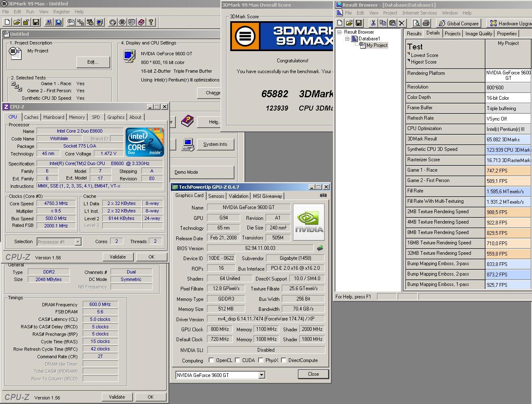This screenshot has width=532, height=404.
Task: Click the 65.882 3DMarks result cell
Action: (x=508, y=139)
